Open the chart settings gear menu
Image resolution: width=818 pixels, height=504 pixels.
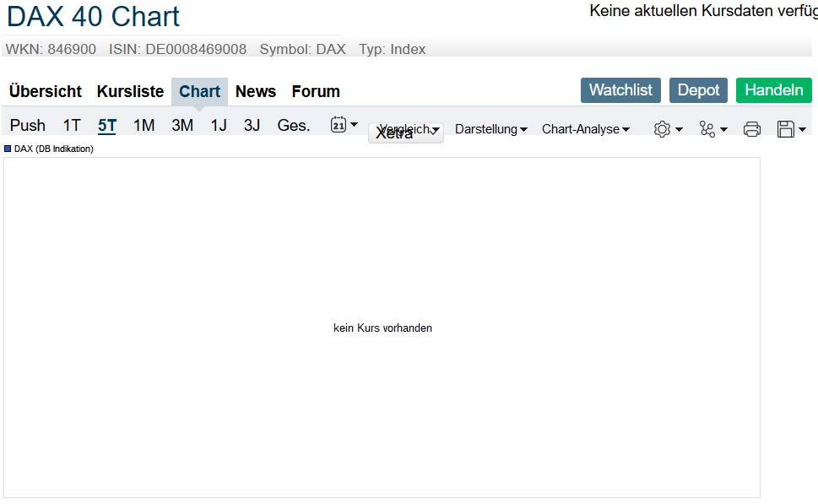(668, 129)
